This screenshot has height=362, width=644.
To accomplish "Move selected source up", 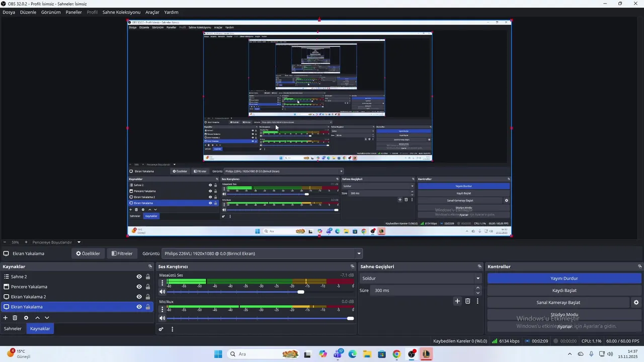I will coord(37,318).
